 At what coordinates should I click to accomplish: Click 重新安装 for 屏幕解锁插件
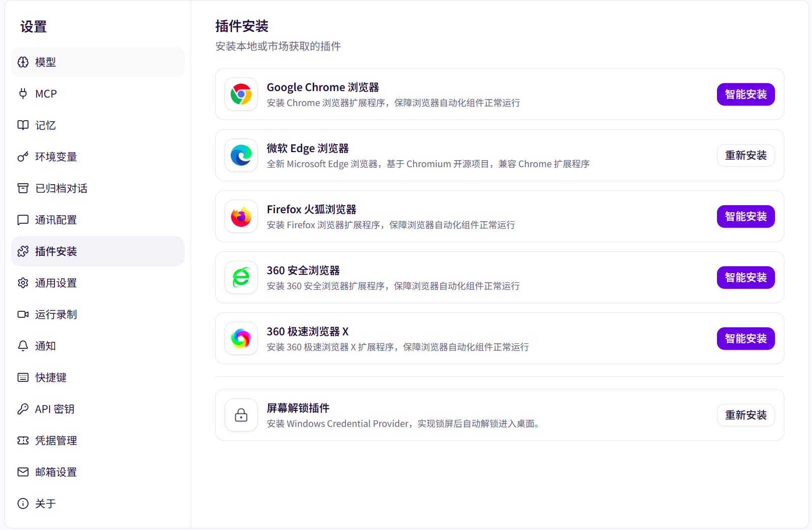[745, 415]
